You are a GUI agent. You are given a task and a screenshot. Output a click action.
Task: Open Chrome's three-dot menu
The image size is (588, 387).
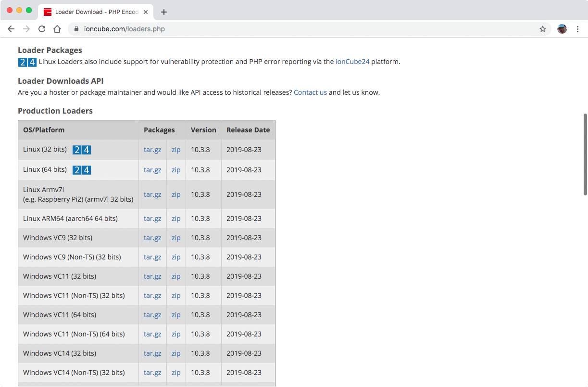577,29
